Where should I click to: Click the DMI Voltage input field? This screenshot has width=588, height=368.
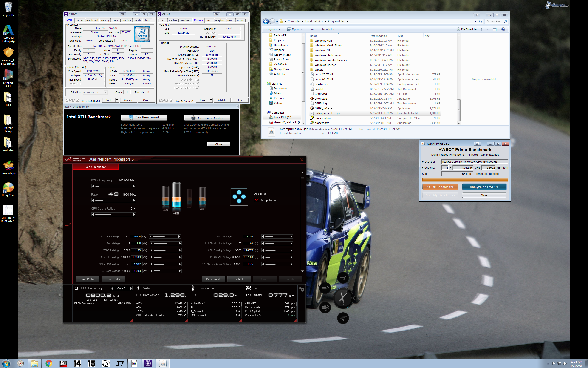(x=137, y=243)
